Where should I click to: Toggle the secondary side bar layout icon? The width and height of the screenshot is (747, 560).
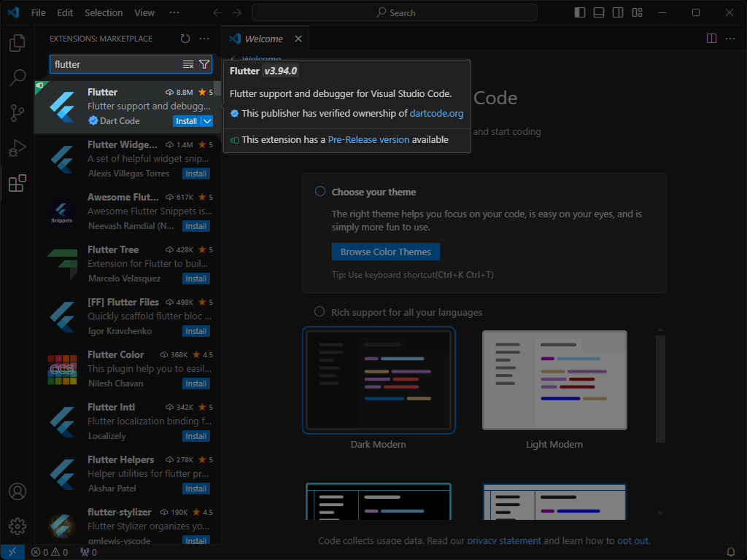click(x=618, y=13)
